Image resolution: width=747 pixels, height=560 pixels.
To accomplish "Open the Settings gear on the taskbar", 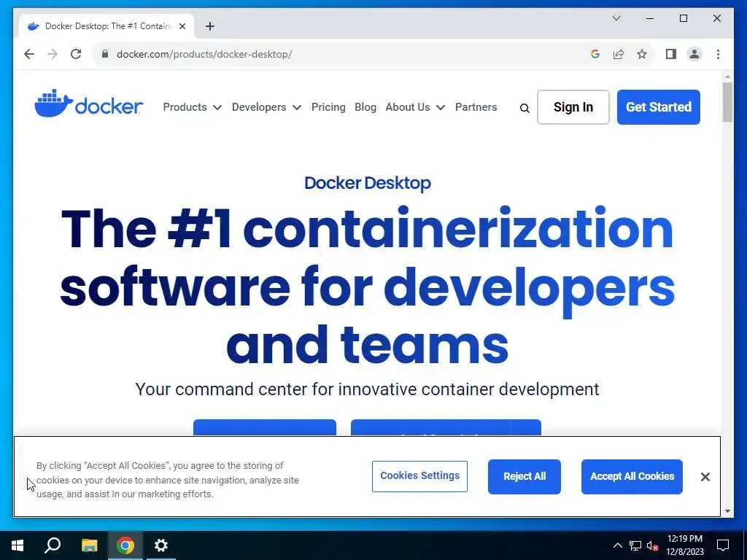I will (x=161, y=545).
